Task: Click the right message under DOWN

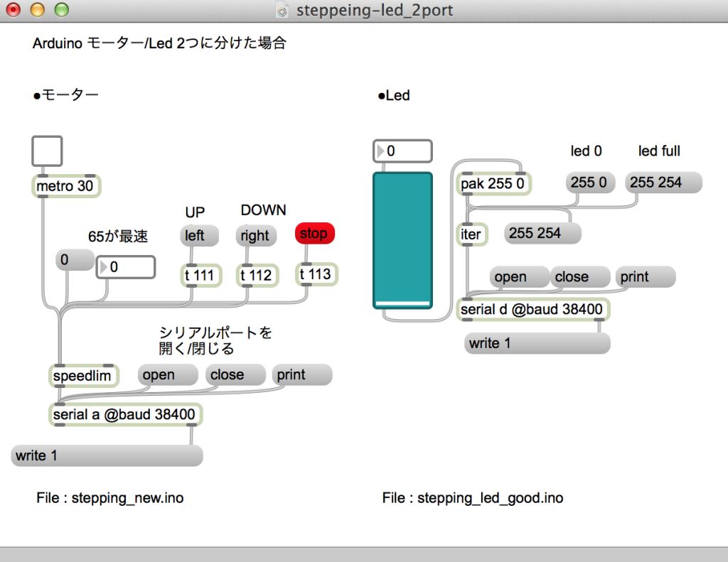Action: [255, 235]
